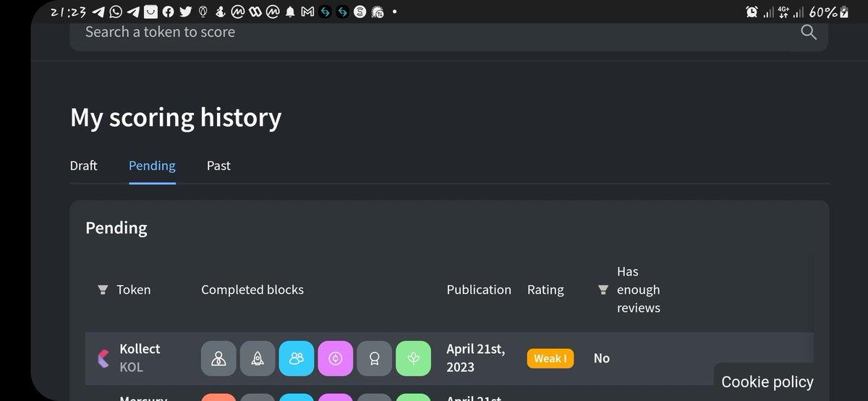The height and width of the screenshot is (401, 868).
Task: Tap the 21:23 clock
Action: 69,12
